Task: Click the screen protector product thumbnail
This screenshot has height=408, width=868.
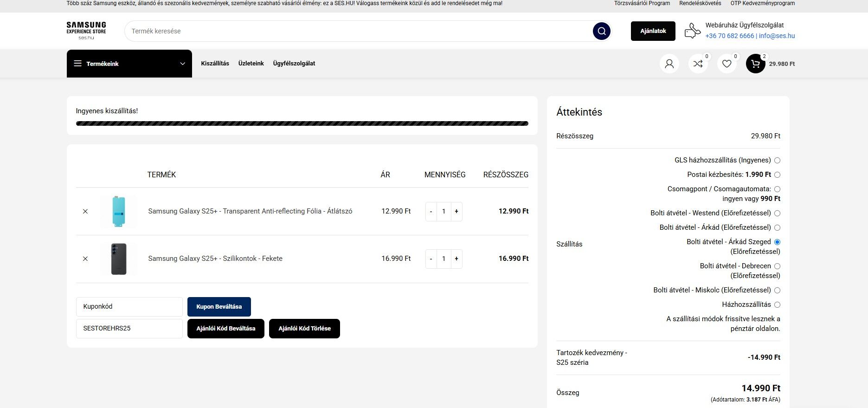Action: 119,211
